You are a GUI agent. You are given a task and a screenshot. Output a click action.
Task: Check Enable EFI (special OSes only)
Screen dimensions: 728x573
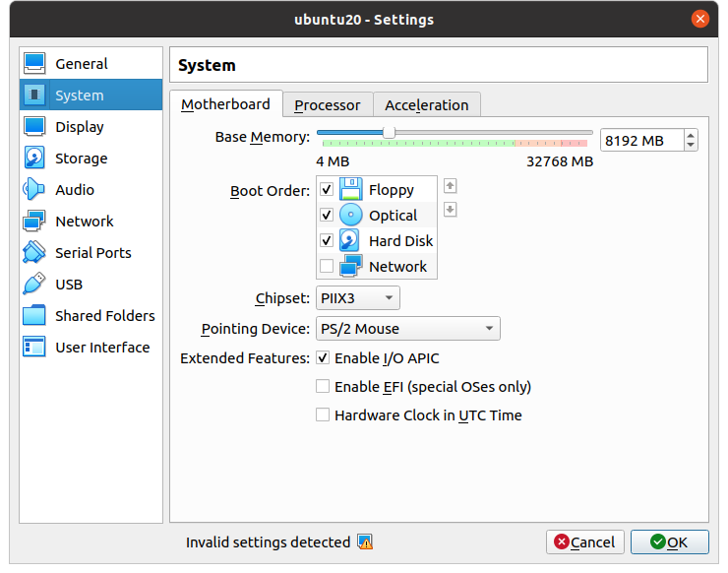323,386
